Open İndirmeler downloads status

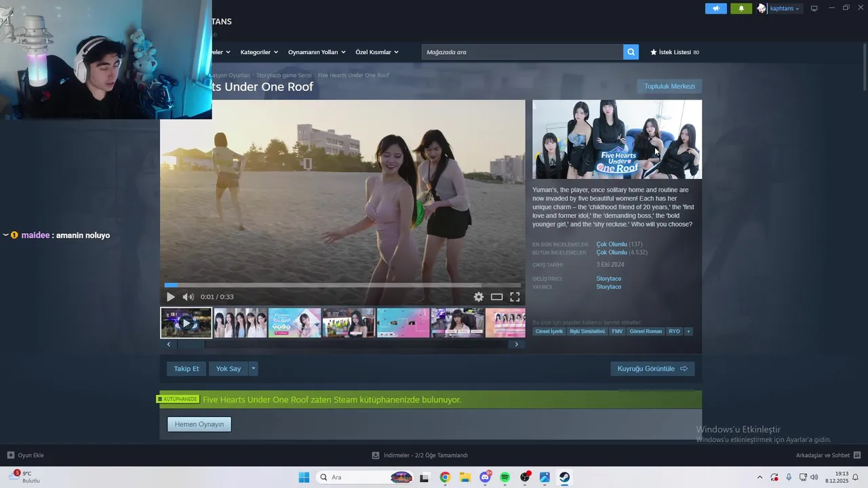pyautogui.click(x=420, y=455)
